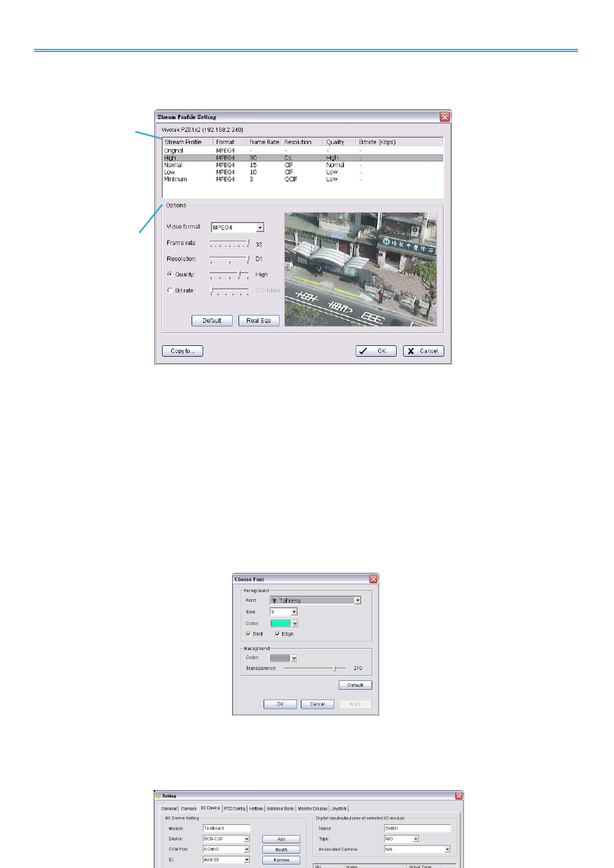Open the Device SCB-C28 dropdown in Setting
614x868 pixels.
(246, 839)
